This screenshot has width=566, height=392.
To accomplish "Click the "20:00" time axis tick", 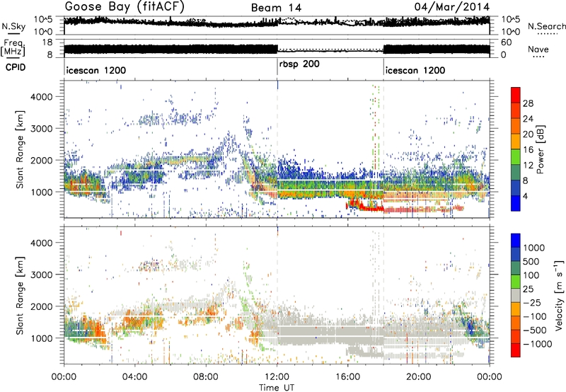I will (x=419, y=377).
